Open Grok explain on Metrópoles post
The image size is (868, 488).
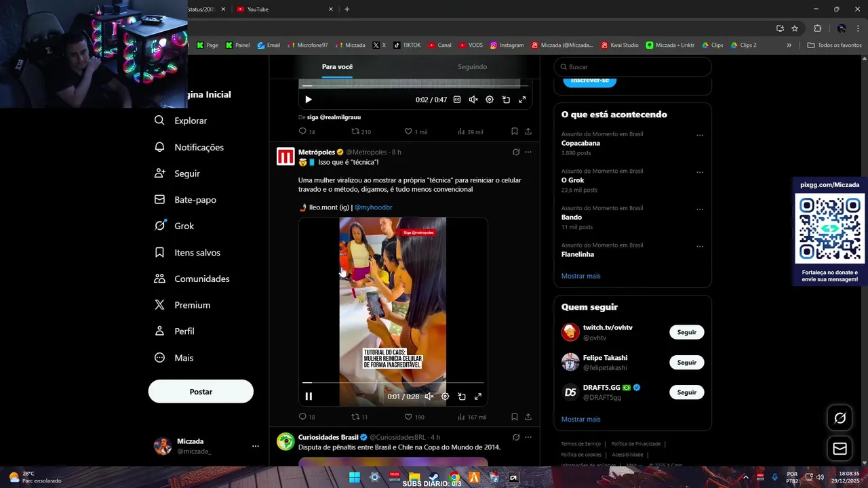[x=516, y=152]
